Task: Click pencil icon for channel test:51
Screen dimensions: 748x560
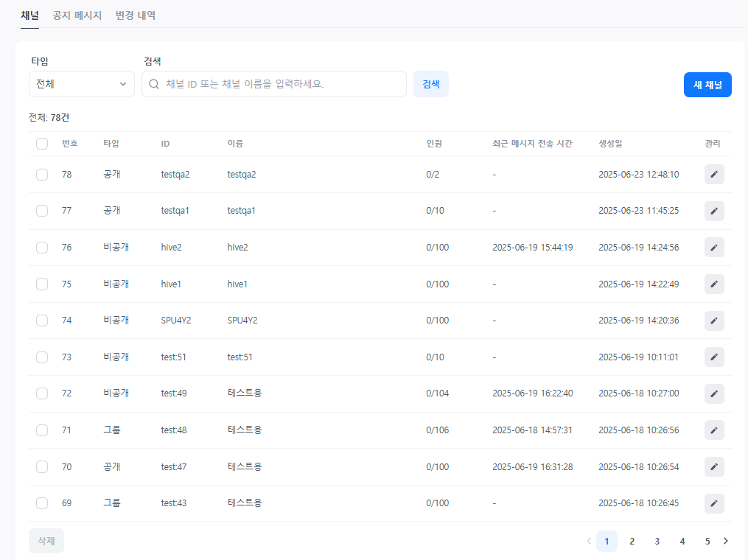Action: pos(714,357)
